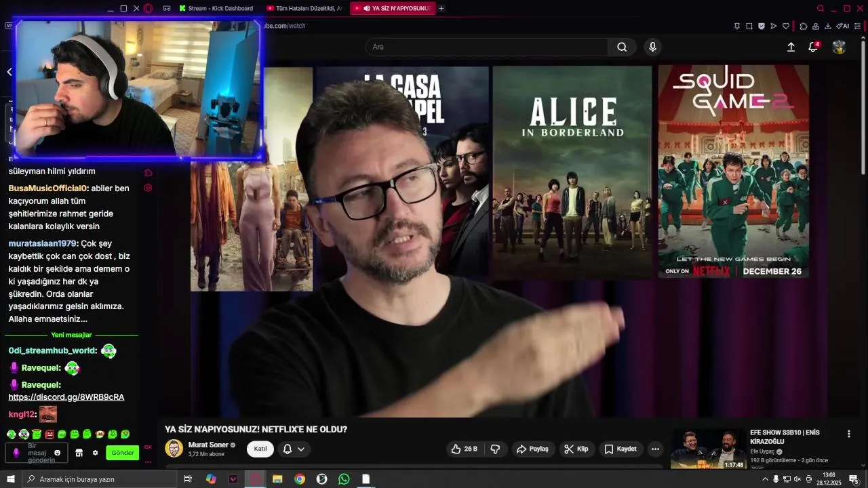Activate voice search microphone icon
This screenshot has height=488, width=868.
(x=652, y=47)
